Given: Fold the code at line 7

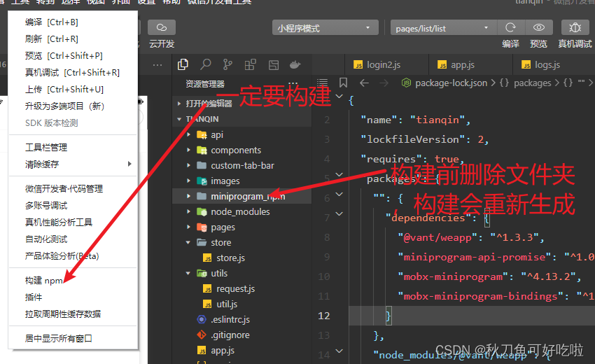Looking at the screenshot, I should [339, 213].
